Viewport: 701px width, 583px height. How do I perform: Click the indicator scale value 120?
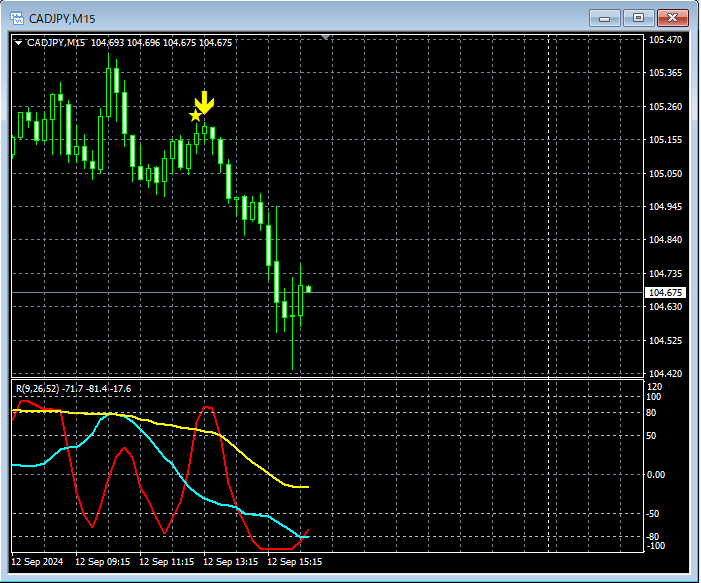click(654, 387)
